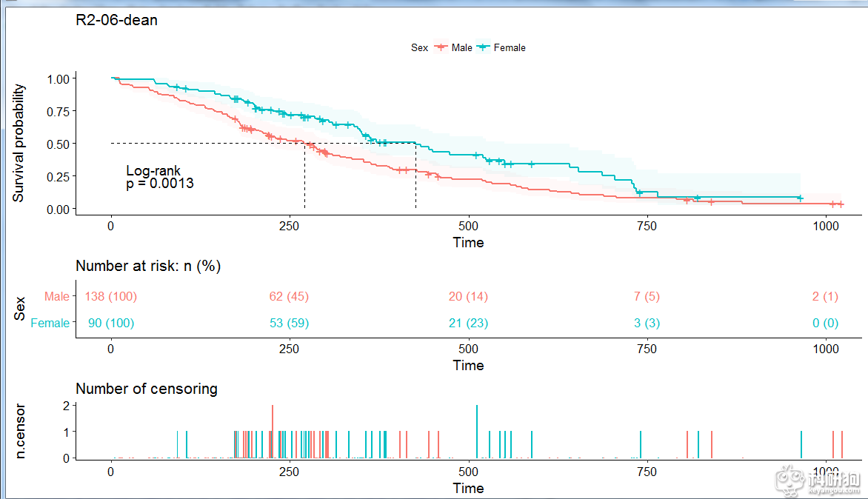Click the Time label under the censoring plot

468,489
